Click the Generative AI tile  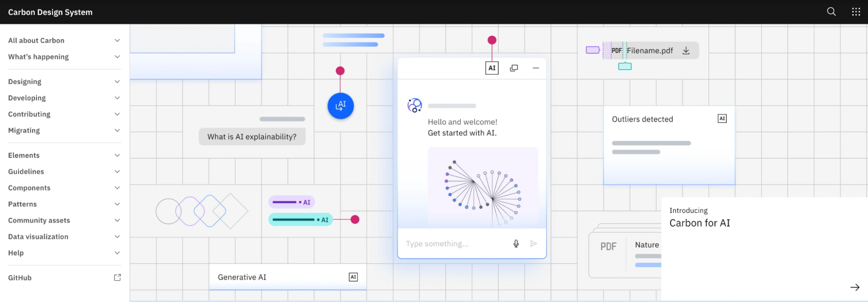tap(287, 277)
